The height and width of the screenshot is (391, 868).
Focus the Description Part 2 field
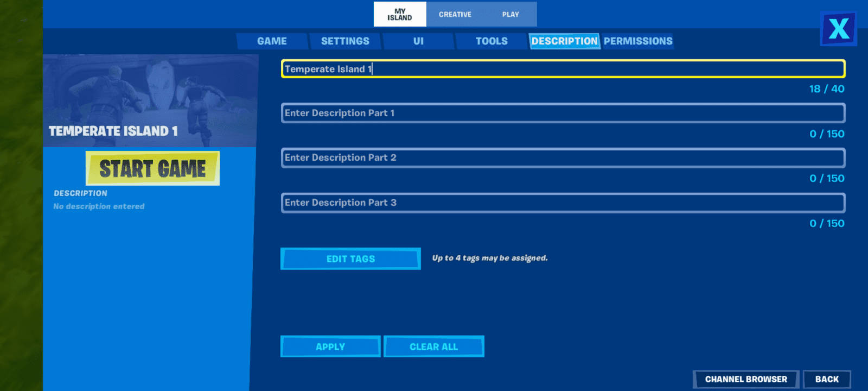[x=563, y=157]
